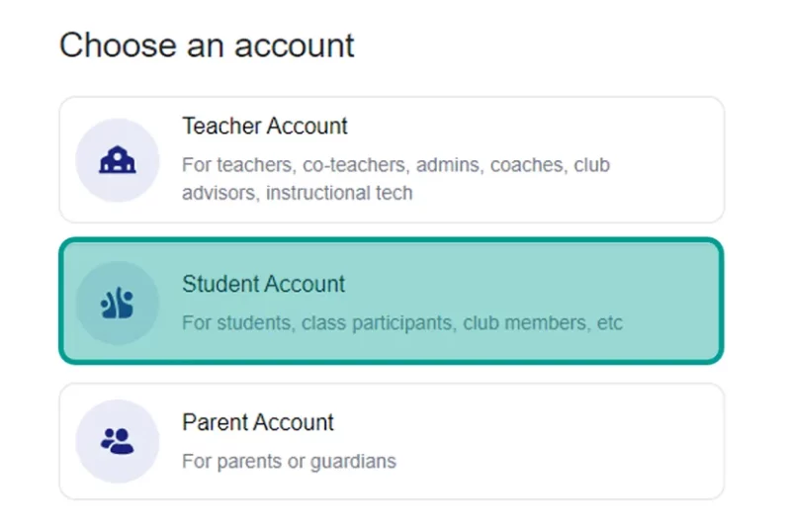Click the lavender circle behind the parent icon

[117, 441]
